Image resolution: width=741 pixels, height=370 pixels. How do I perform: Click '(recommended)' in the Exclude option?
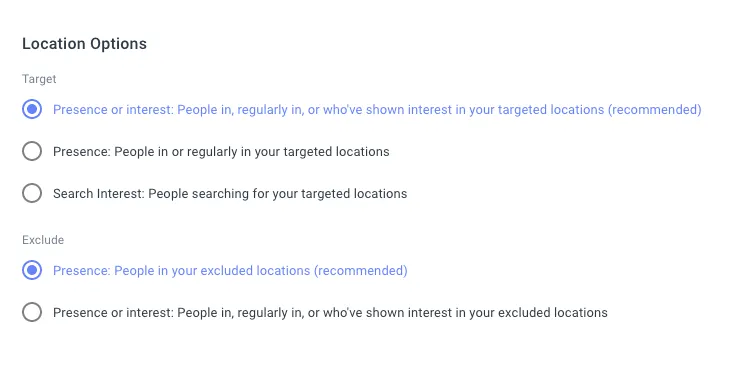tap(361, 271)
